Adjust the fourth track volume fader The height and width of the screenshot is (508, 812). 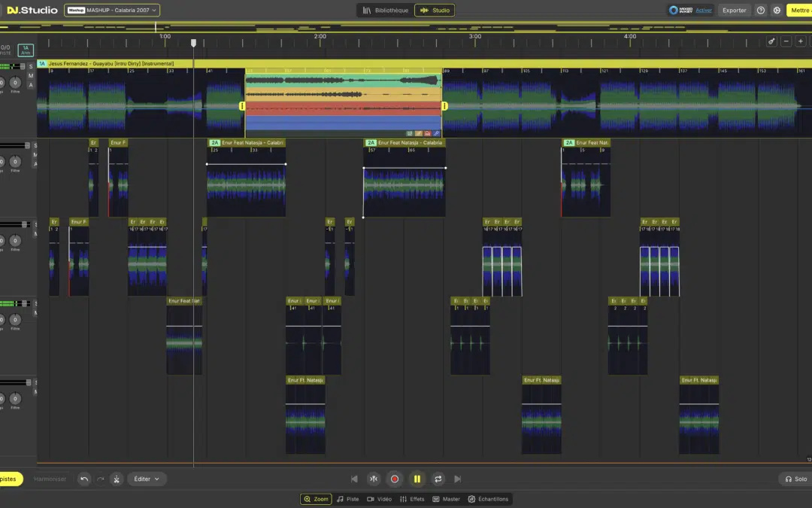tap(23, 303)
